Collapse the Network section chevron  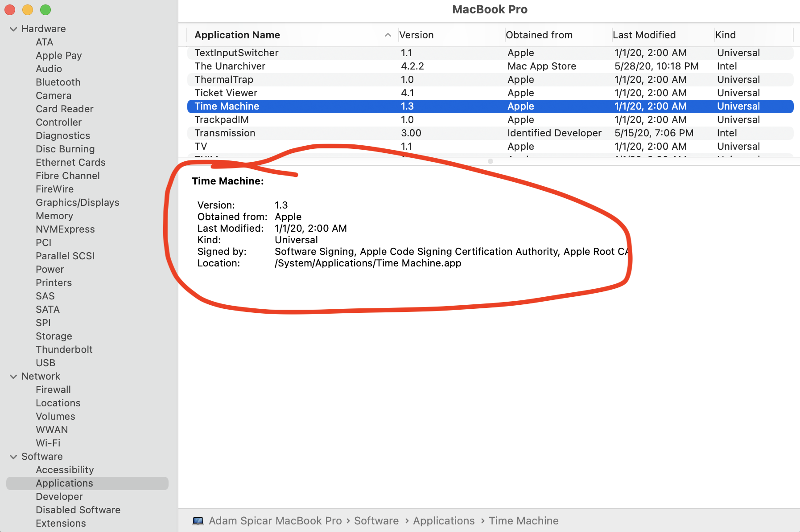coord(13,376)
